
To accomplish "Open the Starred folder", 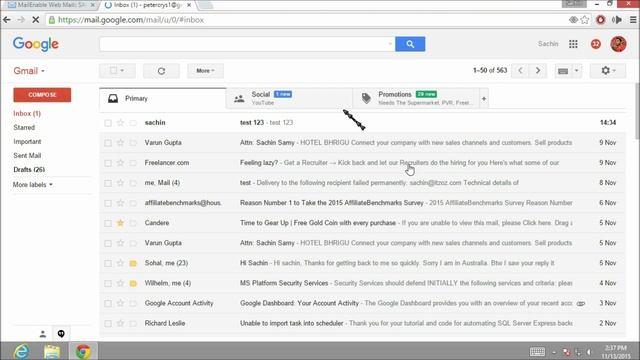I will click(24, 127).
